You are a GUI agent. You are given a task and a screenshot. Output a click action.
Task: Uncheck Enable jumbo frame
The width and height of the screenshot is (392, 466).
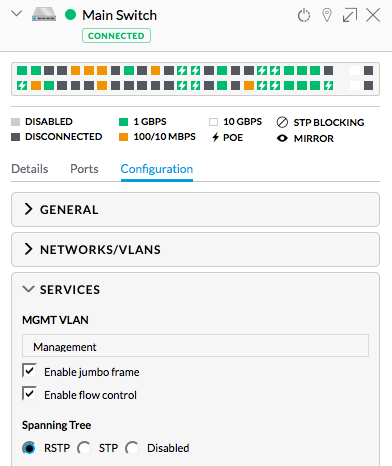tap(29, 371)
